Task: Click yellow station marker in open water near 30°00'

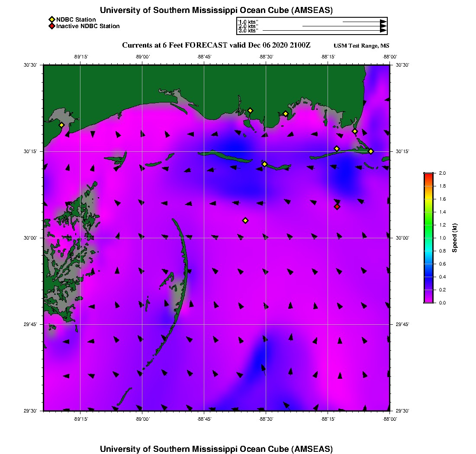Action: pyautogui.click(x=245, y=221)
